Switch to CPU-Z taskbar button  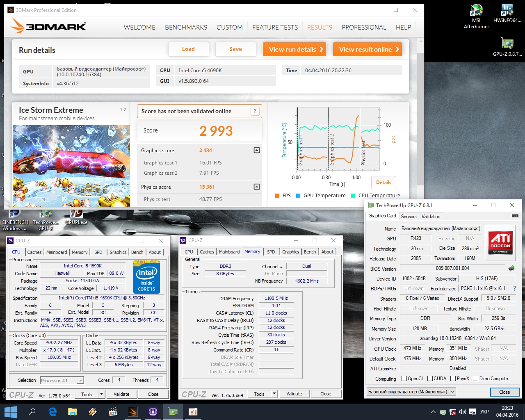[153, 412]
